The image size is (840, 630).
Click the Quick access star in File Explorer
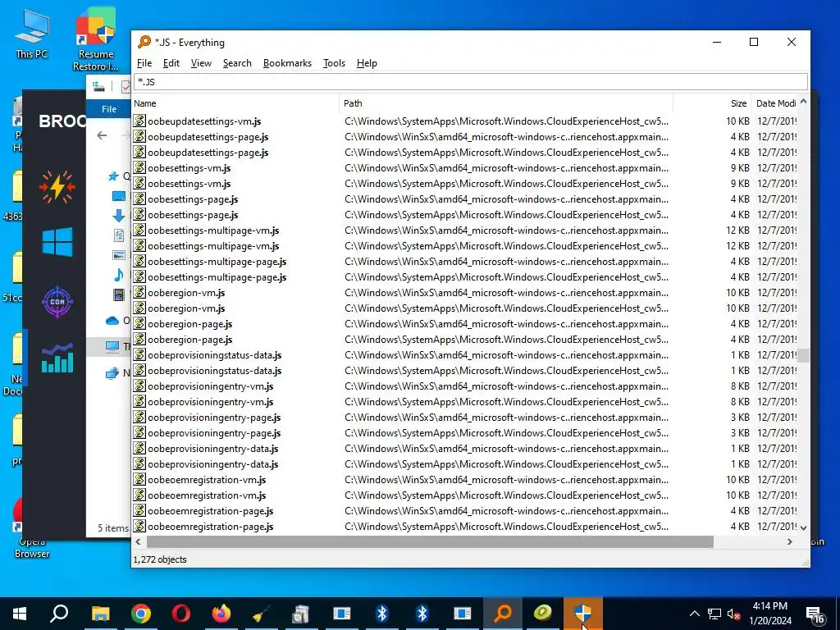click(x=113, y=176)
